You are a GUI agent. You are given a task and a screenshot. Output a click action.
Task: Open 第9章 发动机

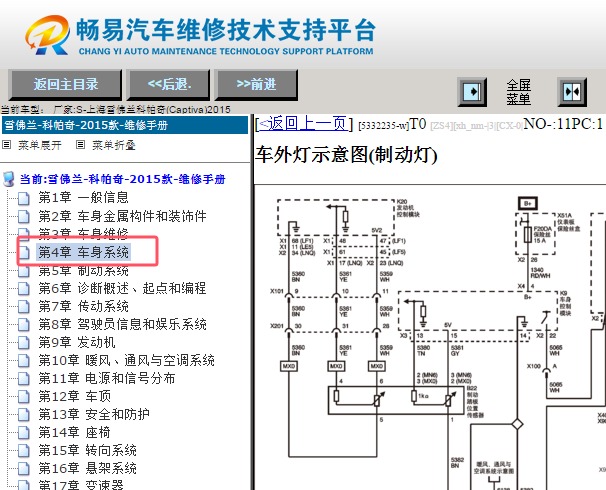[x=77, y=342]
